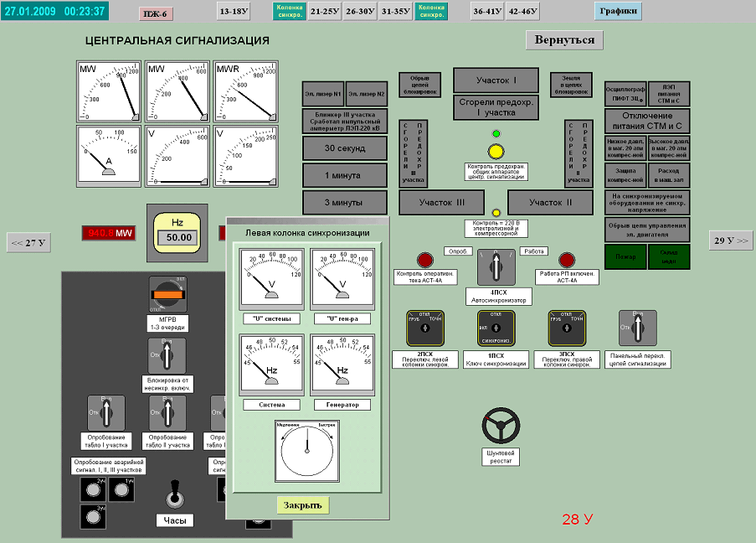756x543 pixels.
Task: Click the Шунтовой реостат handwheel
Action: coord(501,426)
